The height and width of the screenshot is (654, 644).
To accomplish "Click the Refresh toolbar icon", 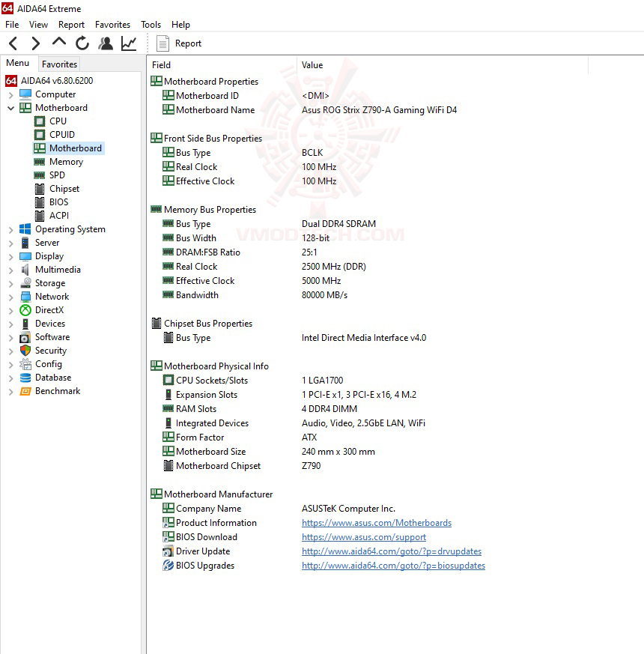I will coord(82,43).
